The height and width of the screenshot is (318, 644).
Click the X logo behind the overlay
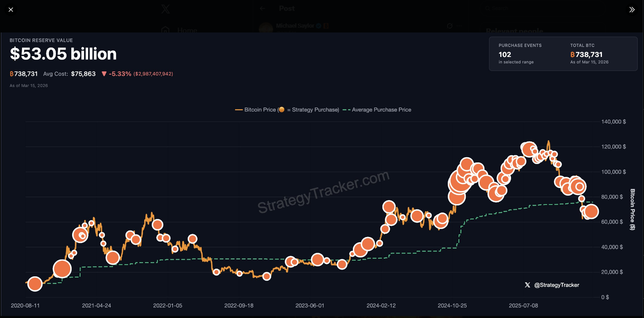[x=165, y=9]
